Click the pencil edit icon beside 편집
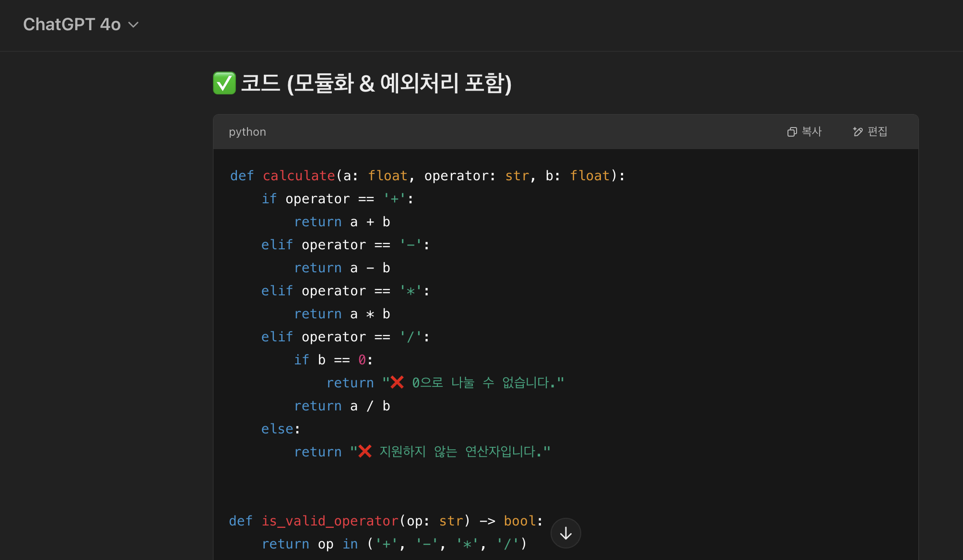The width and height of the screenshot is (963, 560). click(857, 132)
